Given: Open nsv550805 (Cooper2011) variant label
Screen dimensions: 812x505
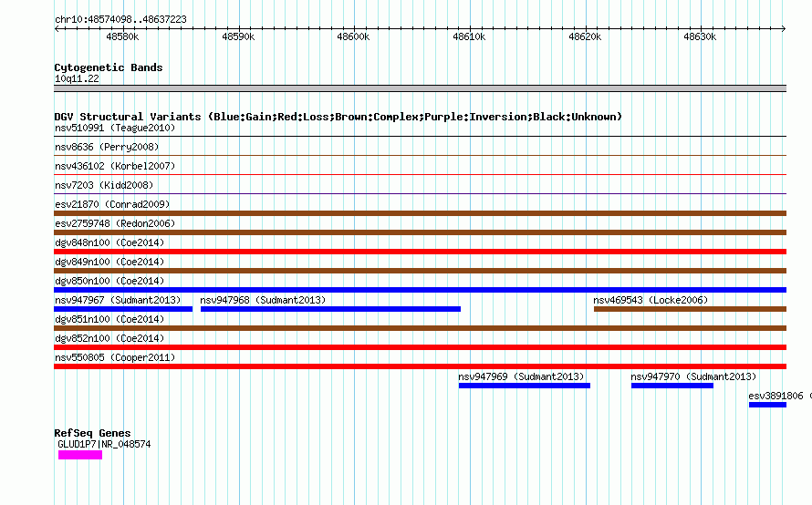Looking at the screenshot, I should pos(115,357).
